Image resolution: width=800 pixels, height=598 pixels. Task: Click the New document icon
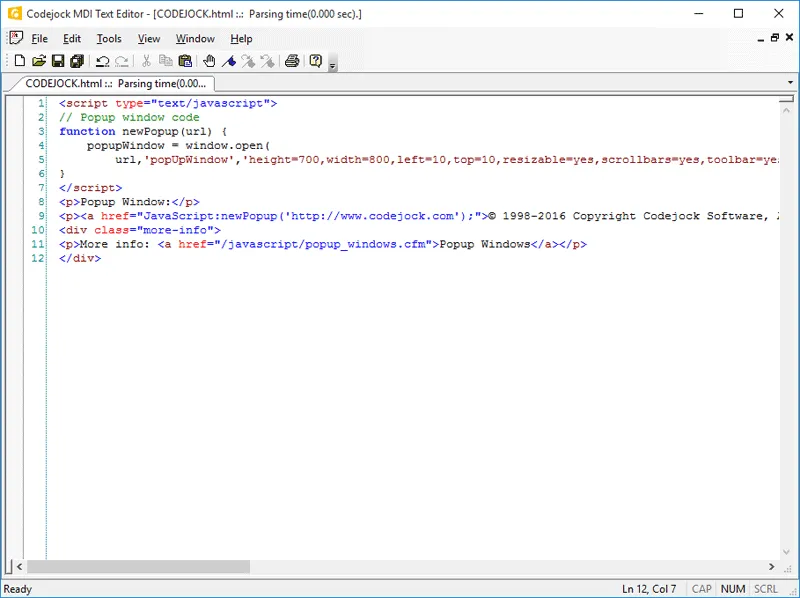tap(19, 61)
